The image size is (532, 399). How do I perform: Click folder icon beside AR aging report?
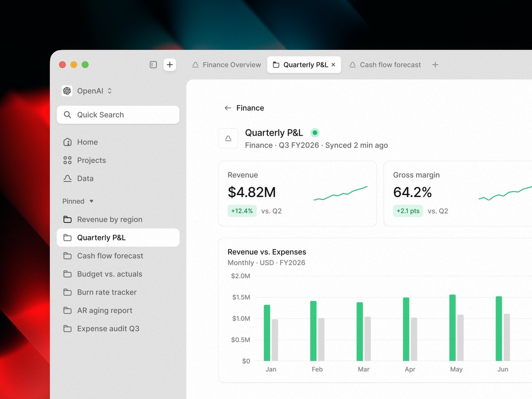pyautogui.click(x=67, y=310)
